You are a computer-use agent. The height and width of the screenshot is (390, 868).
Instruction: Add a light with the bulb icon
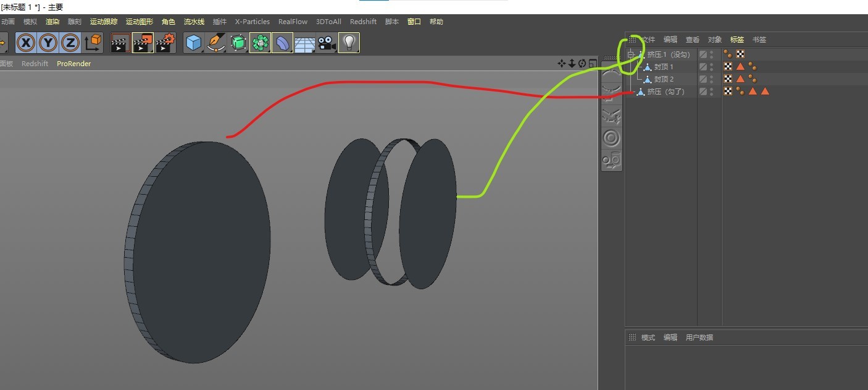point(349,43)
